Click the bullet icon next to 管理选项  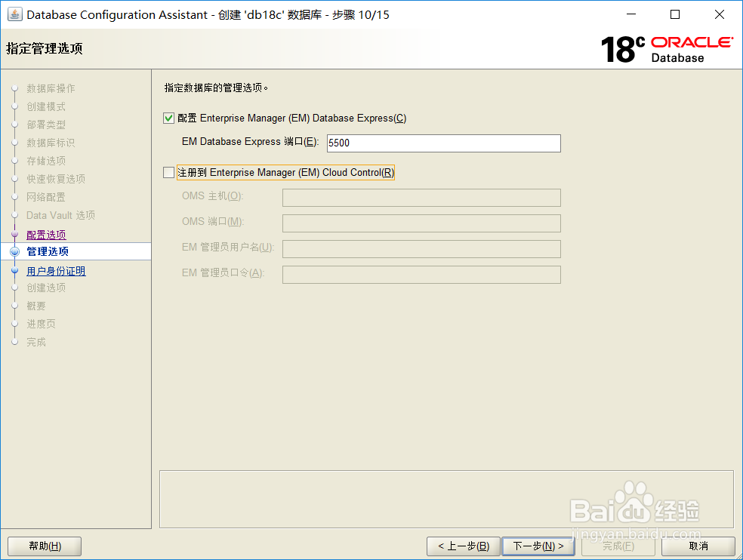pos(15,252)
